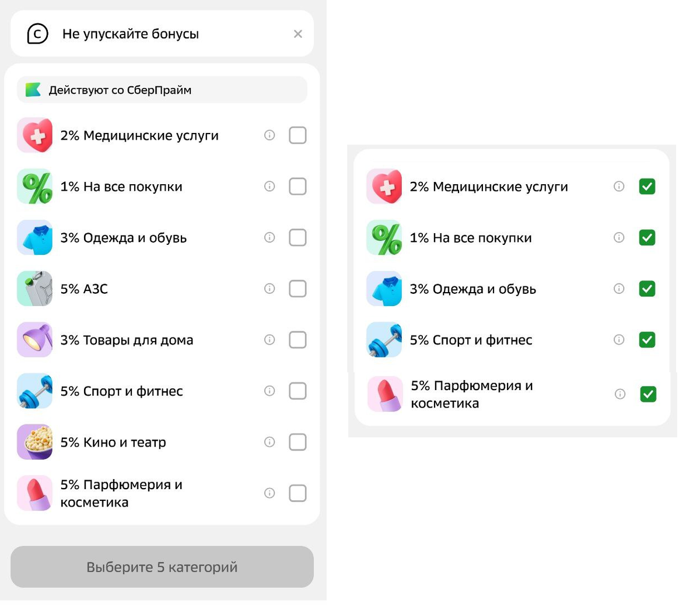The height and width of the screenshot is (611, 700).
Task: Click the green SberPrime logo icon
Action: (33, 90)
